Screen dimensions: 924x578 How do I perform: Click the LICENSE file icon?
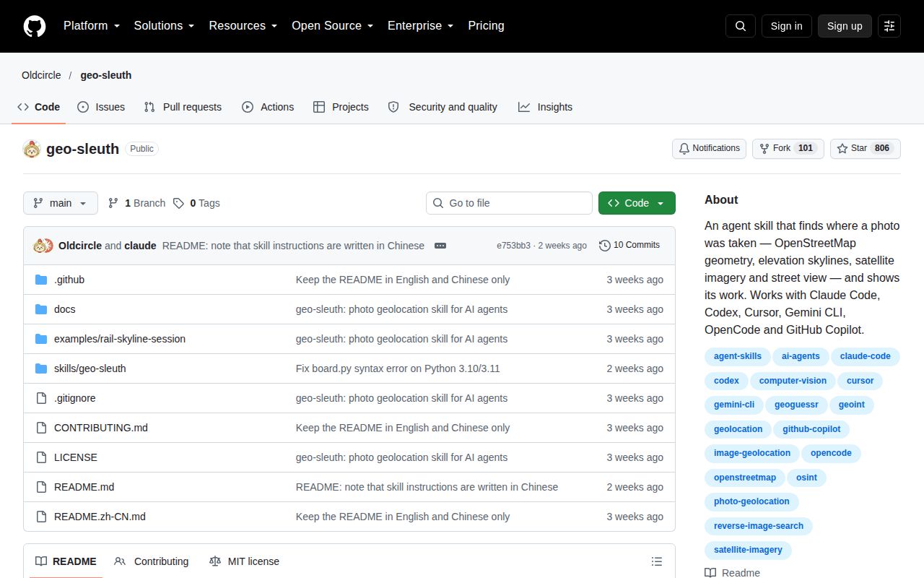coord(41,457)
